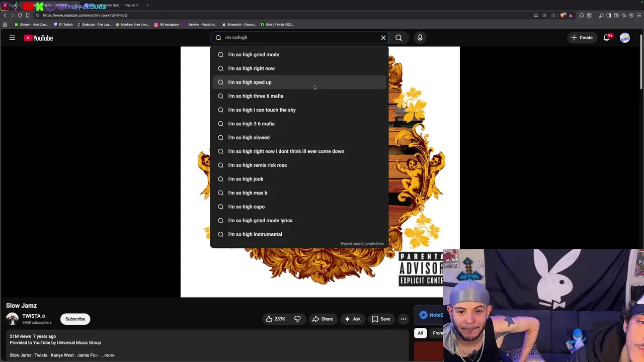
Task: Submit search with the magnifier button
Action: (x=398, y=38)
